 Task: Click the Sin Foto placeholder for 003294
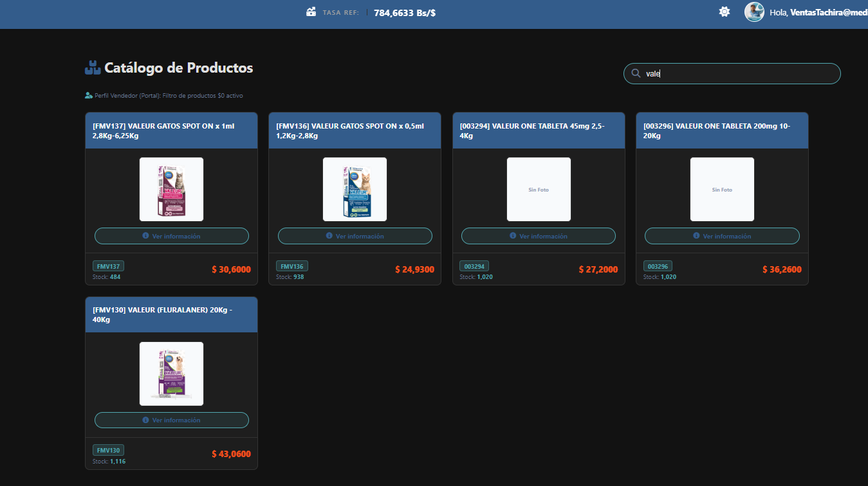[x=539, y=189]
